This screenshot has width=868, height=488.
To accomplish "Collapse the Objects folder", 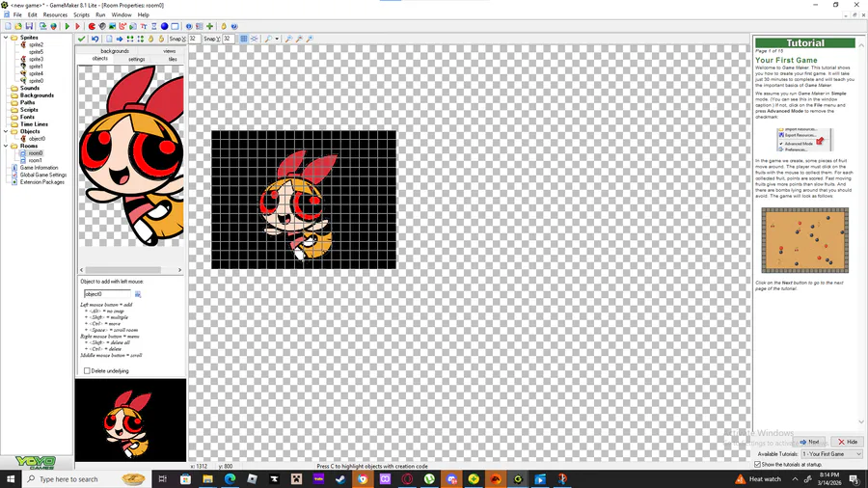I will pos(6,132).
